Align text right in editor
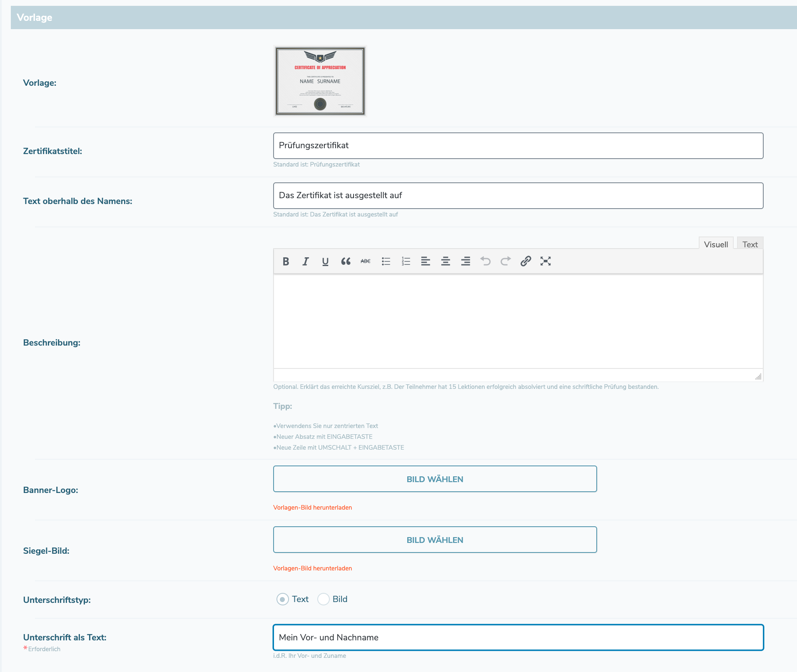 [465, 261]
